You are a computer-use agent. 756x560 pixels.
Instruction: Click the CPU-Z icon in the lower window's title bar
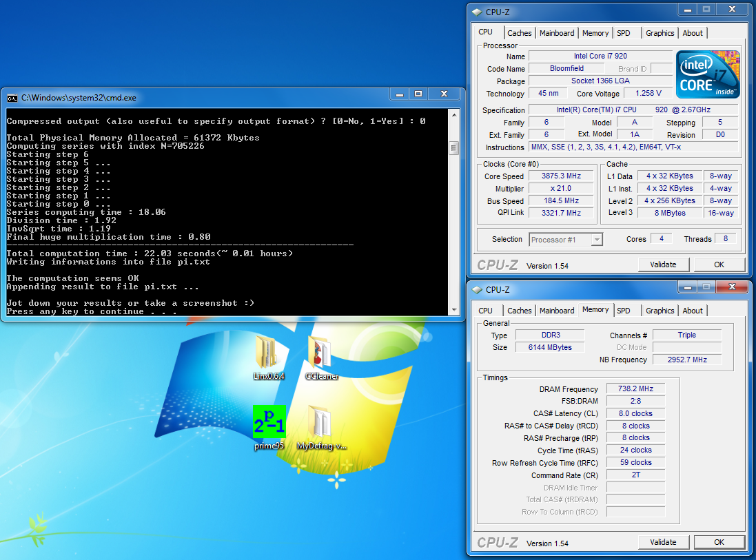click(x=478, y=289)
